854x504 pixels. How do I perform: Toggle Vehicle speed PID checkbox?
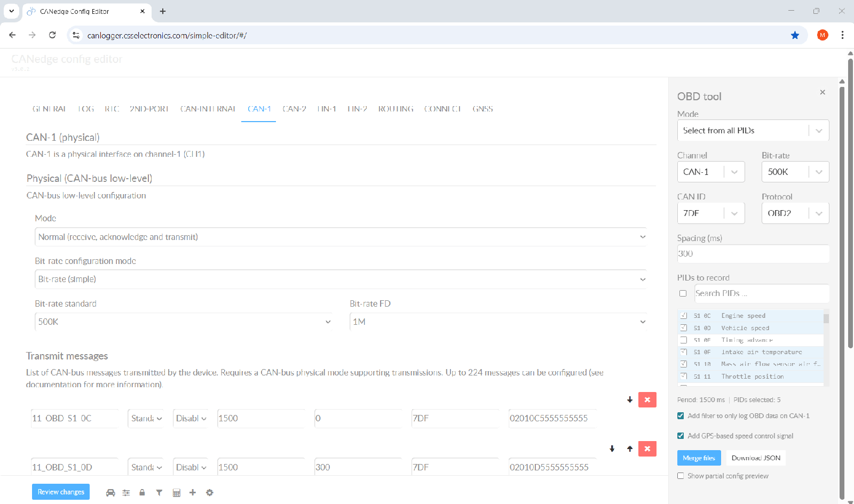pos(684,328)
